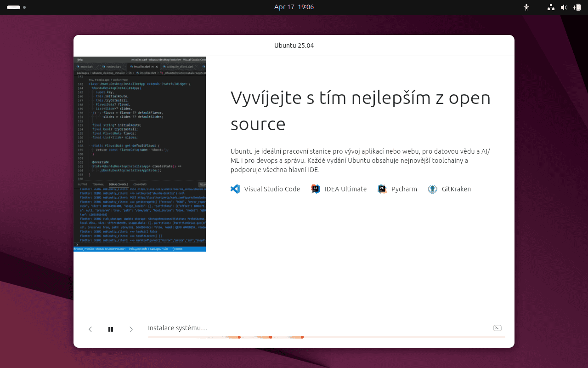
Task: Go to the previous slide arrow
Action: tap(90, 329)
